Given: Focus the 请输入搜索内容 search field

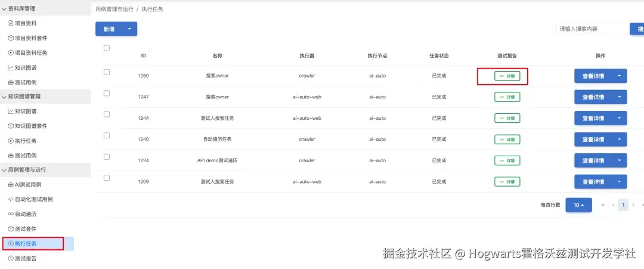Looking at the screenshot, I should [592, 29].
